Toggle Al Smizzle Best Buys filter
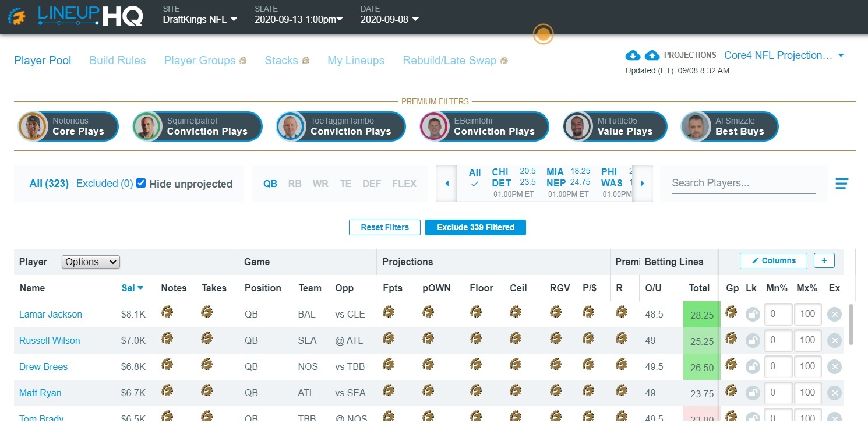 pyautogui.click(x=730, y=126)
